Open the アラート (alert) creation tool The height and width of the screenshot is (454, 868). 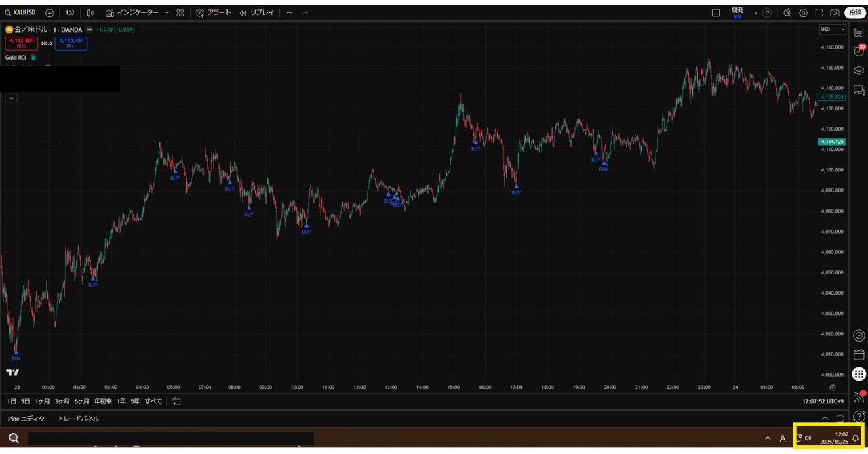[x=213, y=13]
